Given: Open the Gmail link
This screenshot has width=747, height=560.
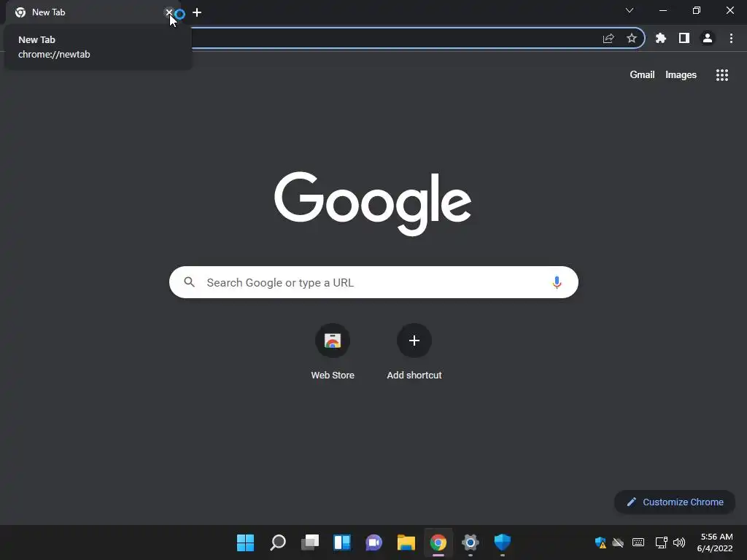Looking at the screenshot, I should (x=642, y=75).
